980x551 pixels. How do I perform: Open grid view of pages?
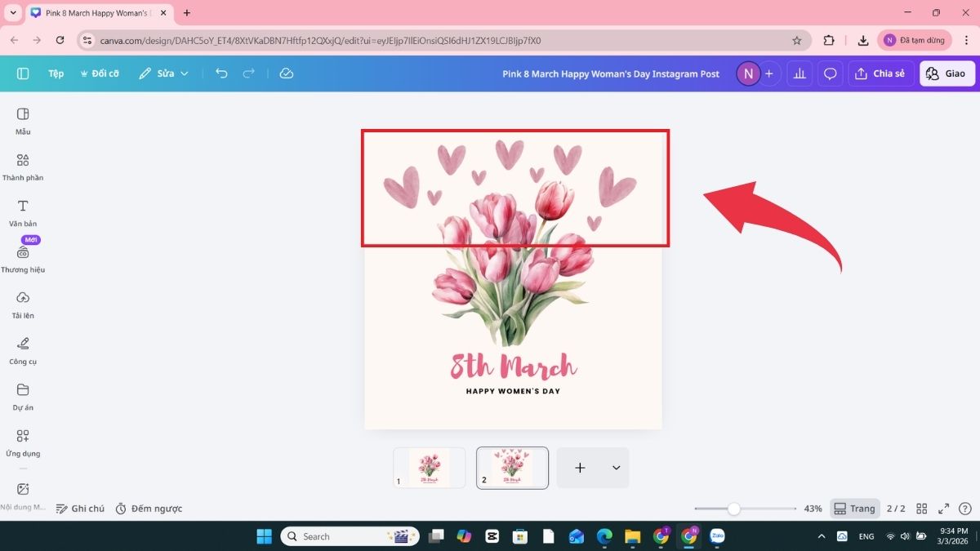click(922, 509)
